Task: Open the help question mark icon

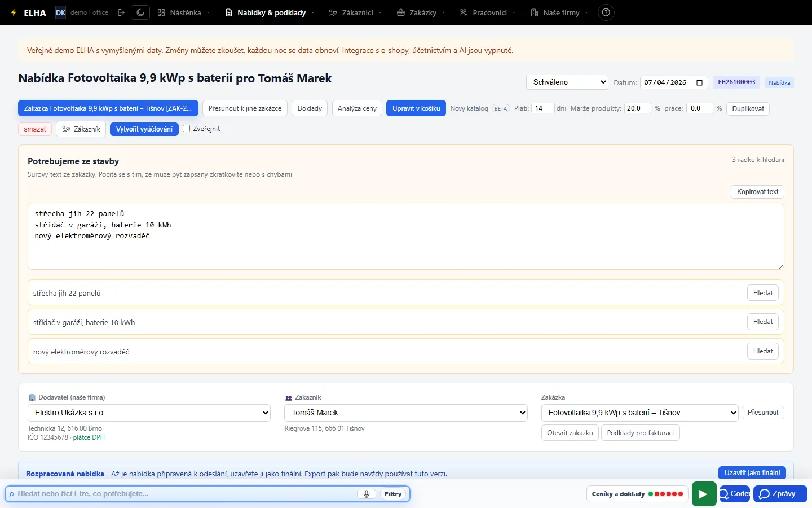Action: [606, 12]
